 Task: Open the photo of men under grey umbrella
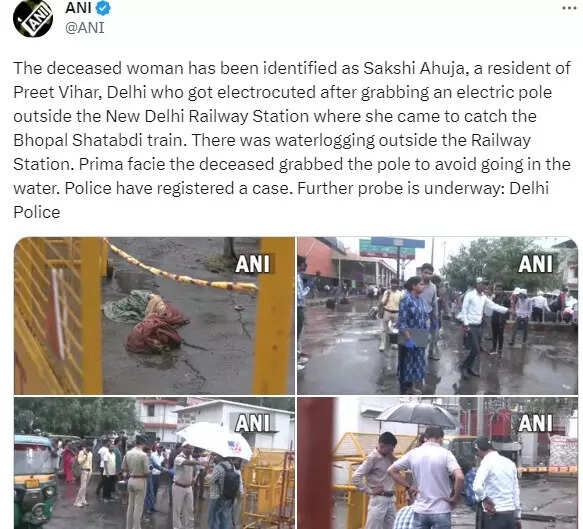[437, 463]
